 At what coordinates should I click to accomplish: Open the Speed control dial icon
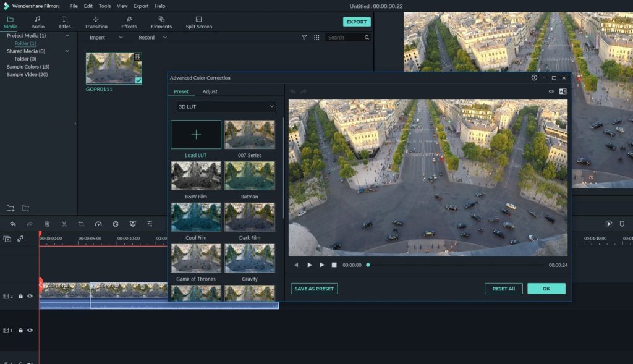(x=98, y=224)
